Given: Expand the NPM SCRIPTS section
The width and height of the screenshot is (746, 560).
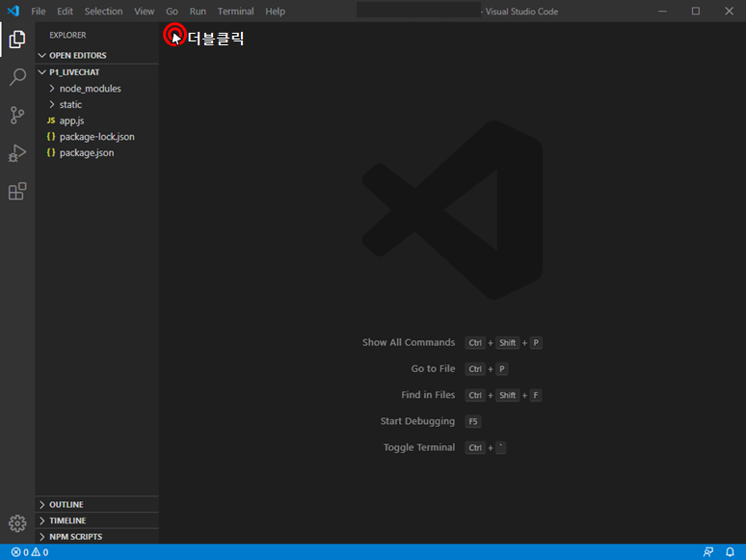Looking at the screenshot, I should point(97,536).
